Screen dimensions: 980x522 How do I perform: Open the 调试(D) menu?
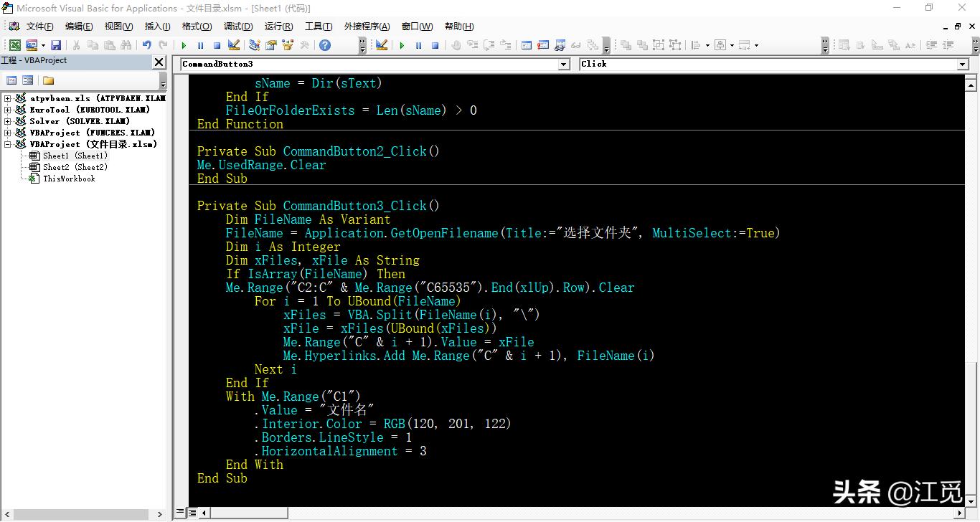tap(238, 27)
